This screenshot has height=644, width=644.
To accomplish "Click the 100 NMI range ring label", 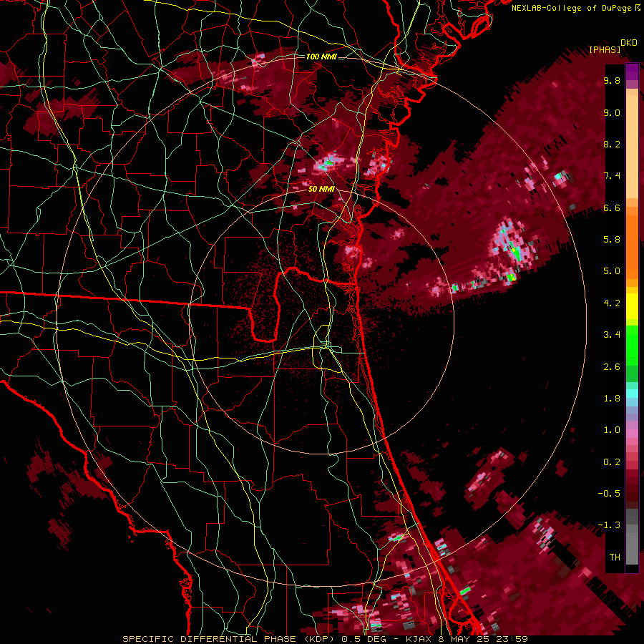I will 321,57.
